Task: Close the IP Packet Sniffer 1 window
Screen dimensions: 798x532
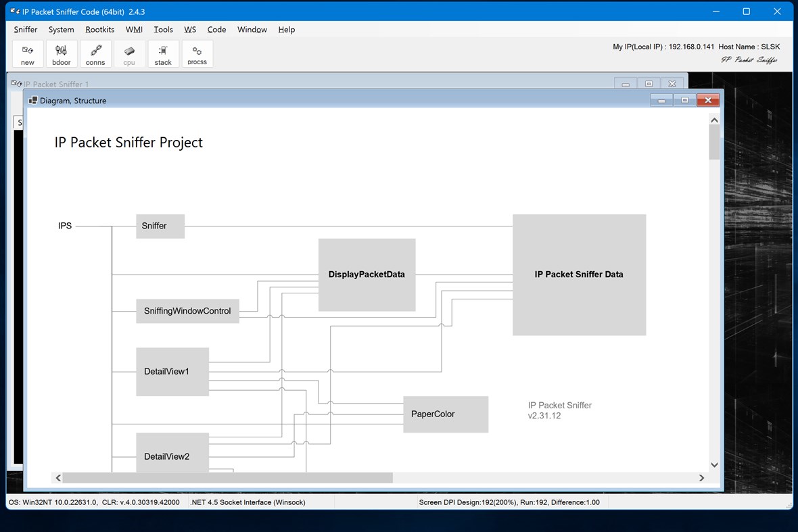Action: pos(672,84)
